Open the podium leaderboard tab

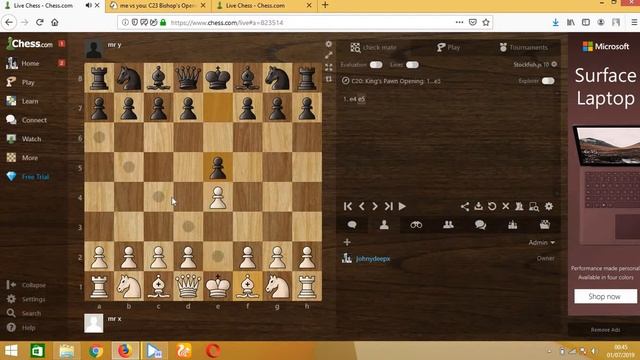tap(512, 225)
